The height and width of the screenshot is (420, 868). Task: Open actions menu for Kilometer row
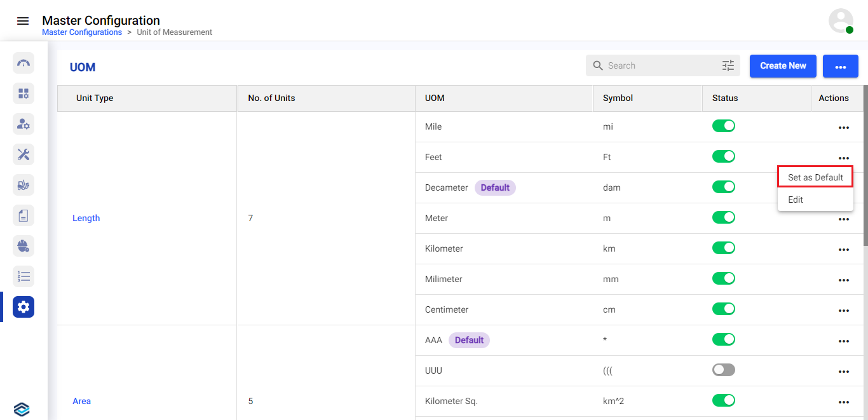[x=843, y=250]
